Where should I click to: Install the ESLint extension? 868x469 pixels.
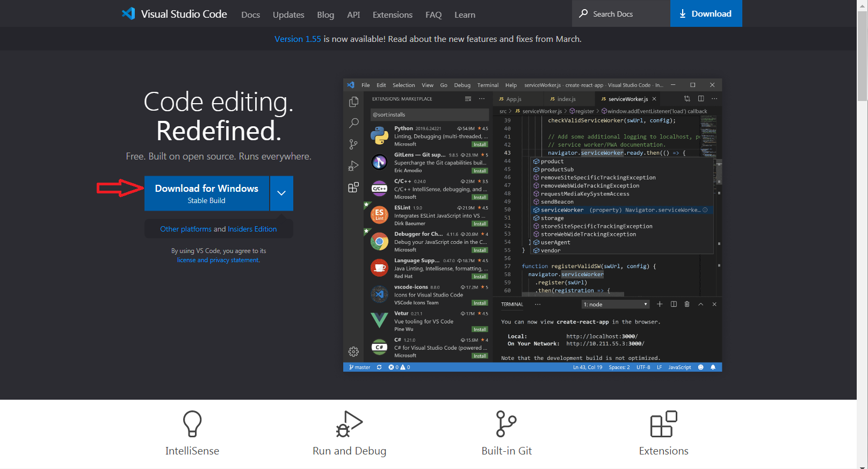pyautogui.click(x=480, y=224)
